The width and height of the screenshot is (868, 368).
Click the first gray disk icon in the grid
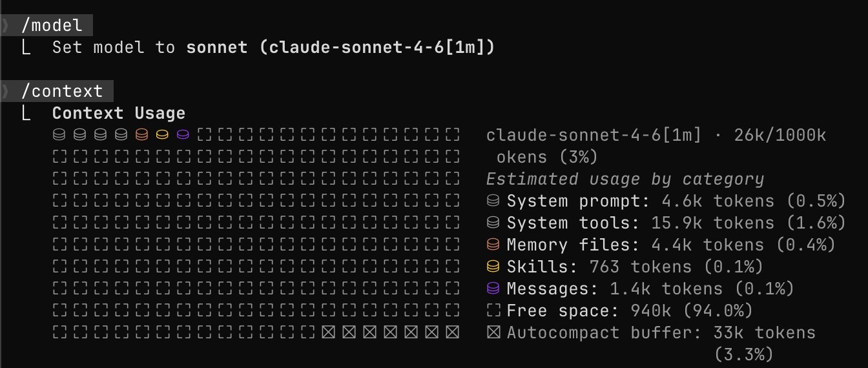(59, 135)
